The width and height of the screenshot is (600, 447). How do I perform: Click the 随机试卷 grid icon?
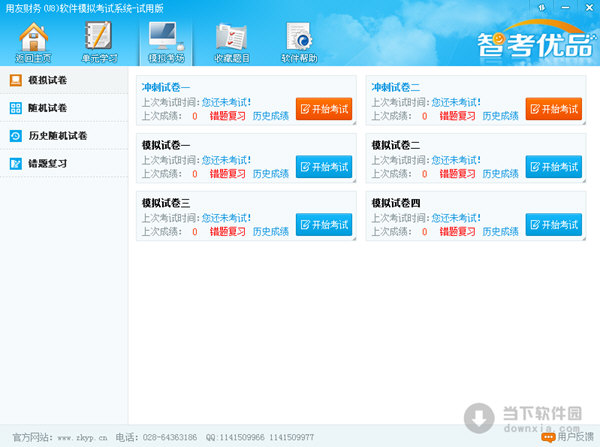click(16, 108)
